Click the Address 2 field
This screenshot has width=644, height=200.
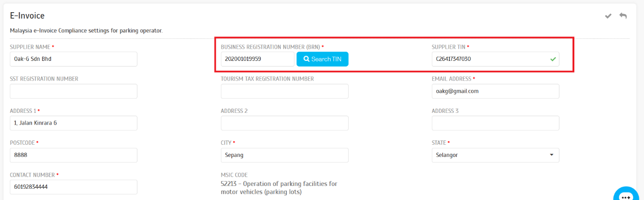[285, 123]
